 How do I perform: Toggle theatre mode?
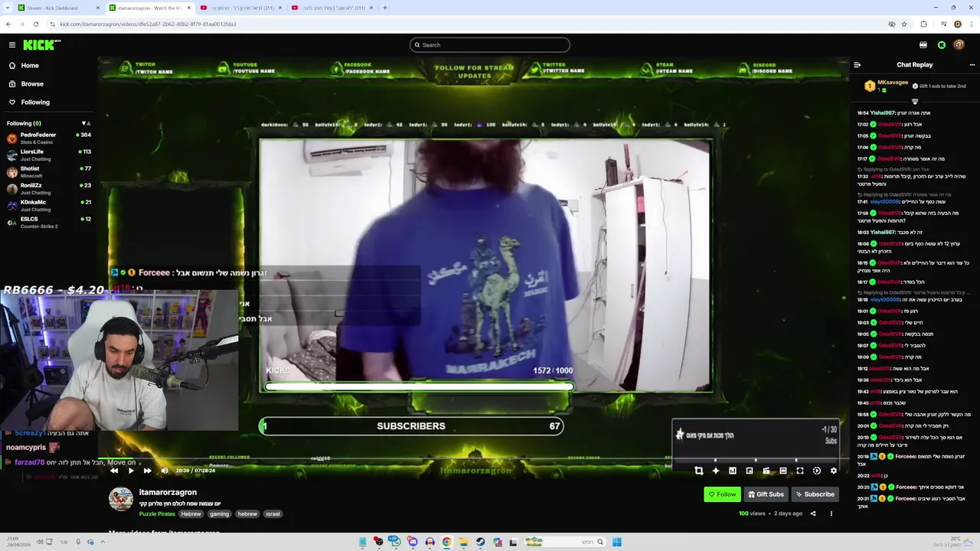[x=783, y=471]
